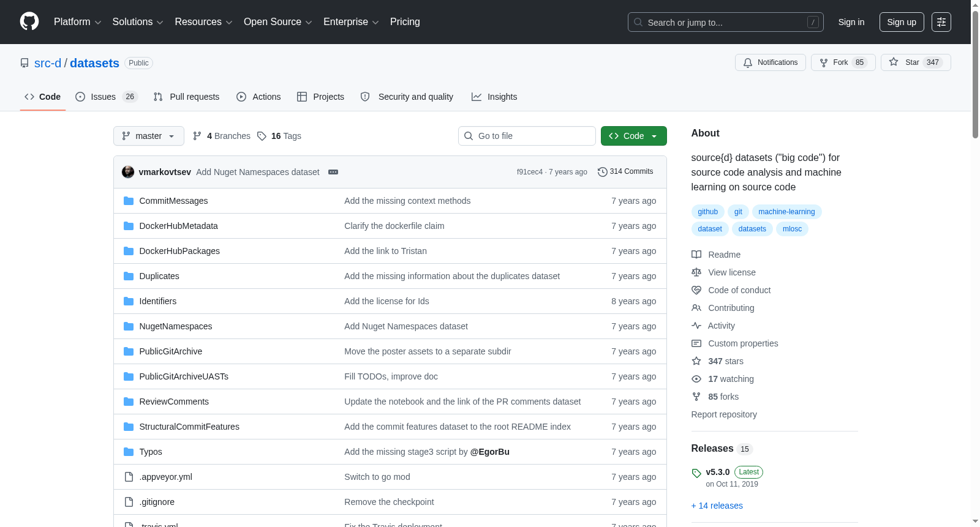Expand the commit message ellipsis icon

(333, 172)
